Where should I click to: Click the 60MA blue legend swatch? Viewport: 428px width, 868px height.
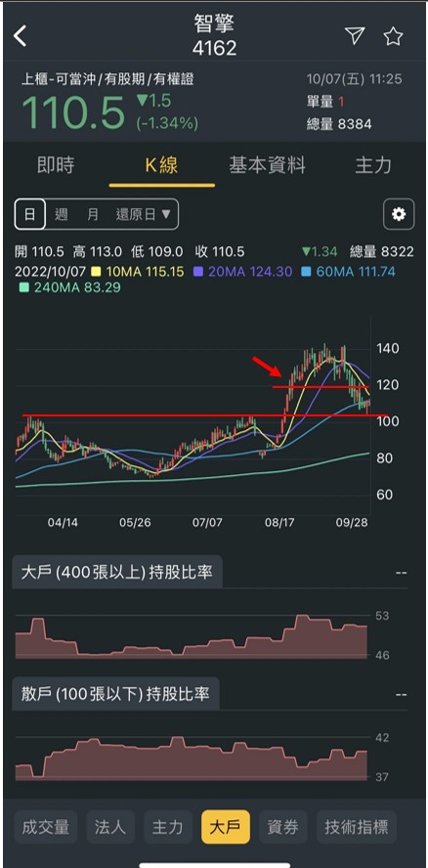pyautogui.click(x=306, y=272)
